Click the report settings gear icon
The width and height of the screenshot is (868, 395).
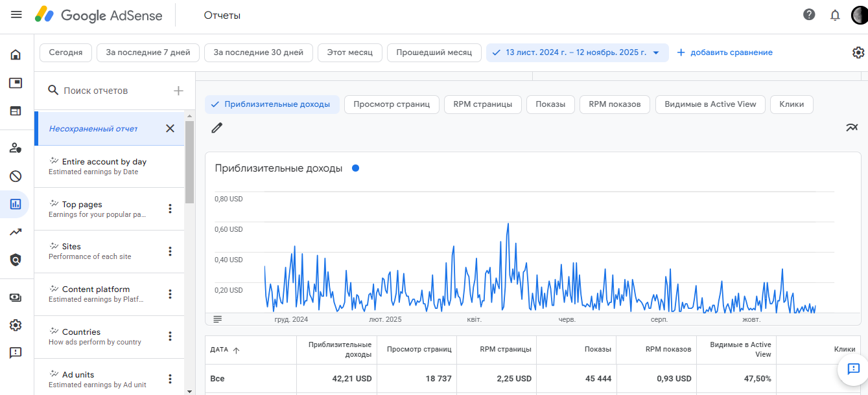click(858, 52)
